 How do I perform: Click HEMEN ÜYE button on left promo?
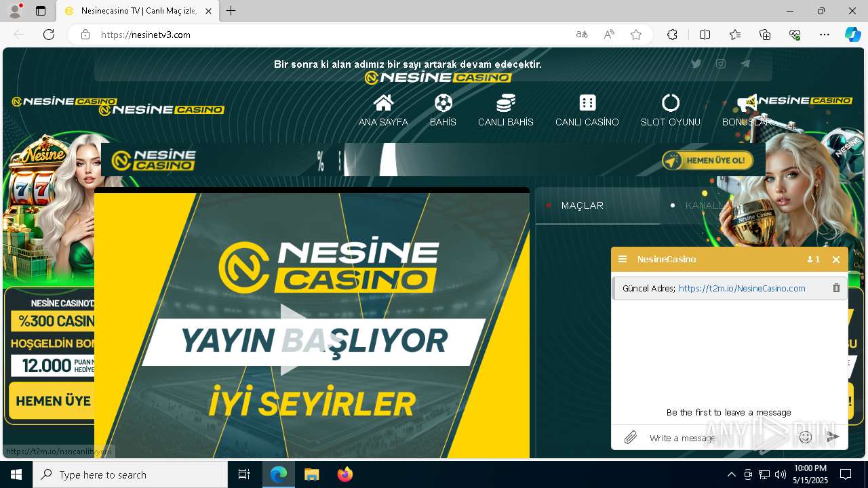click(x=53, y=401)
